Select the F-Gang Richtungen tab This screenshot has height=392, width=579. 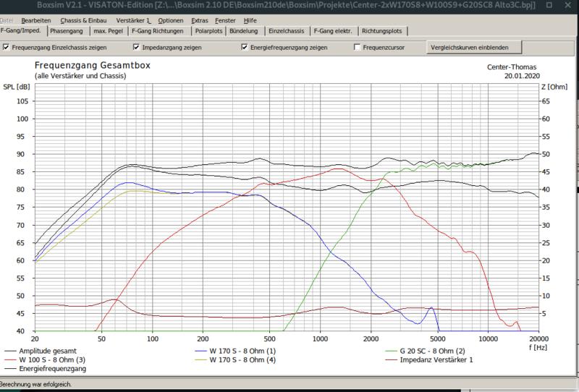coord(159,32)
